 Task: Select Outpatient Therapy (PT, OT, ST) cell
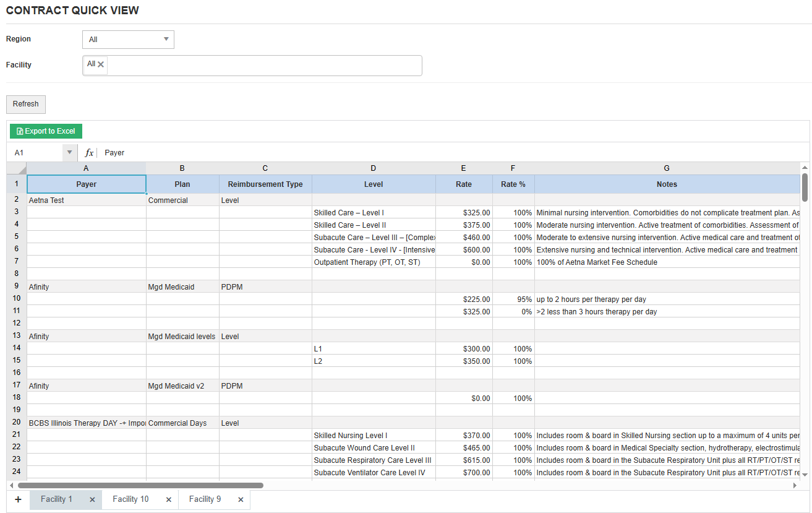[x=374, y=262]
